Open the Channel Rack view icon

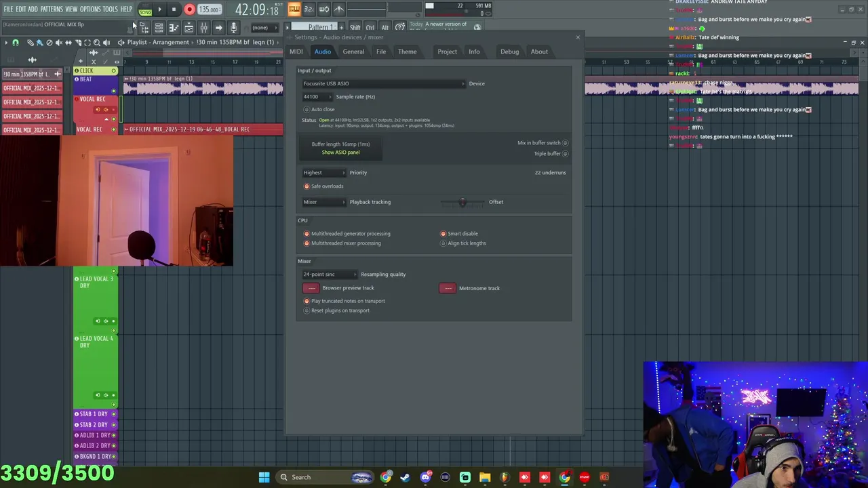click(x=189, y=28)
